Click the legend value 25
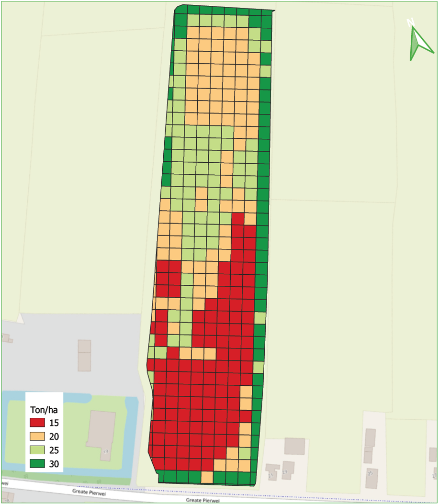This screenshot has width=439, height=504. pos(54,450)
